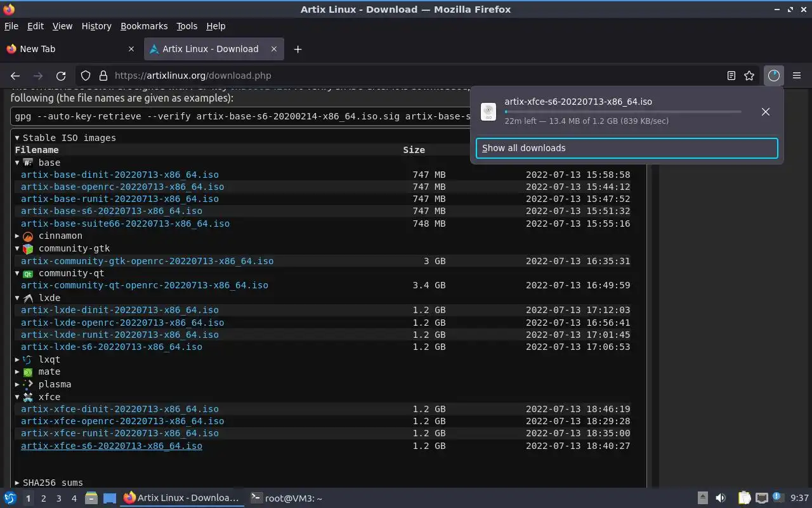812x508 pixels.
Task: Go back with the Back arrow button
Action: pyautogui.click(x=15, y=76)
